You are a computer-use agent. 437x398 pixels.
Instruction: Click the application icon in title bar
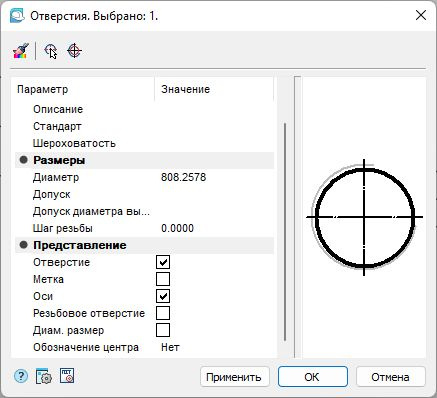17,16
